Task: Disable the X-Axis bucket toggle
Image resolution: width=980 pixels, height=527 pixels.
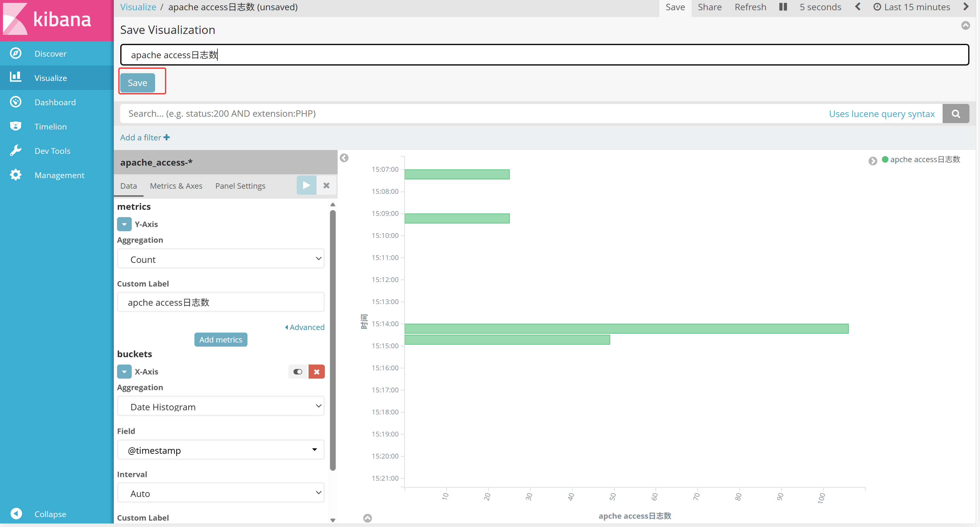Action: click(x=298, y=372)
